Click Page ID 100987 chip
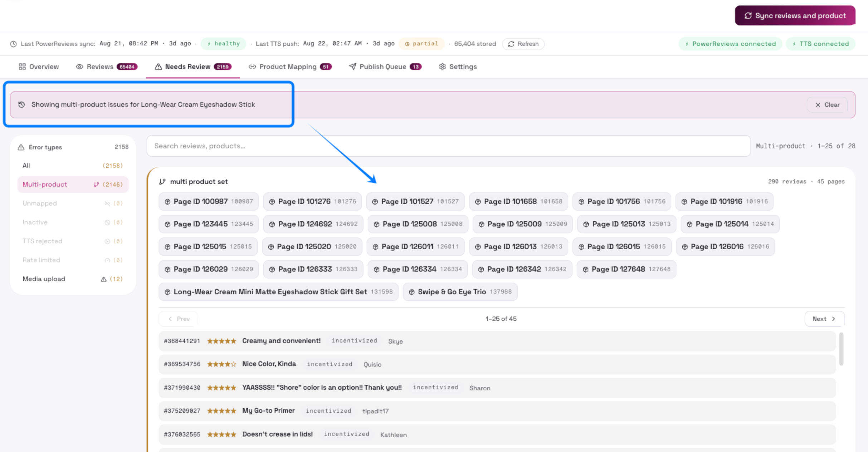The image size is (868, 452). pyautogui.click(x=209, y=202)
